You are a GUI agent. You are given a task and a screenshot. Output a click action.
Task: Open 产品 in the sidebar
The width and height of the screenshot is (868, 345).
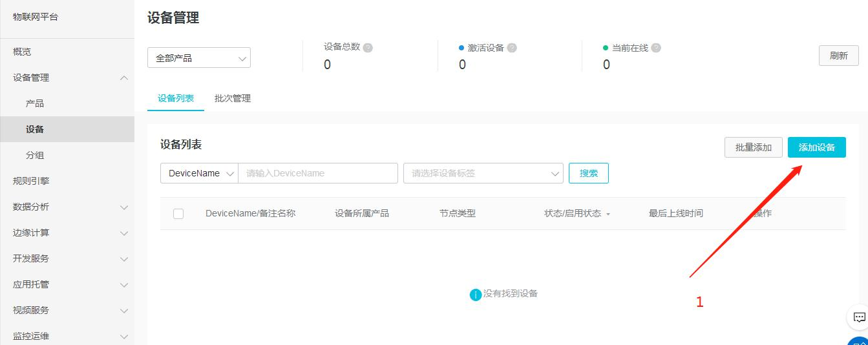[35, 103]
